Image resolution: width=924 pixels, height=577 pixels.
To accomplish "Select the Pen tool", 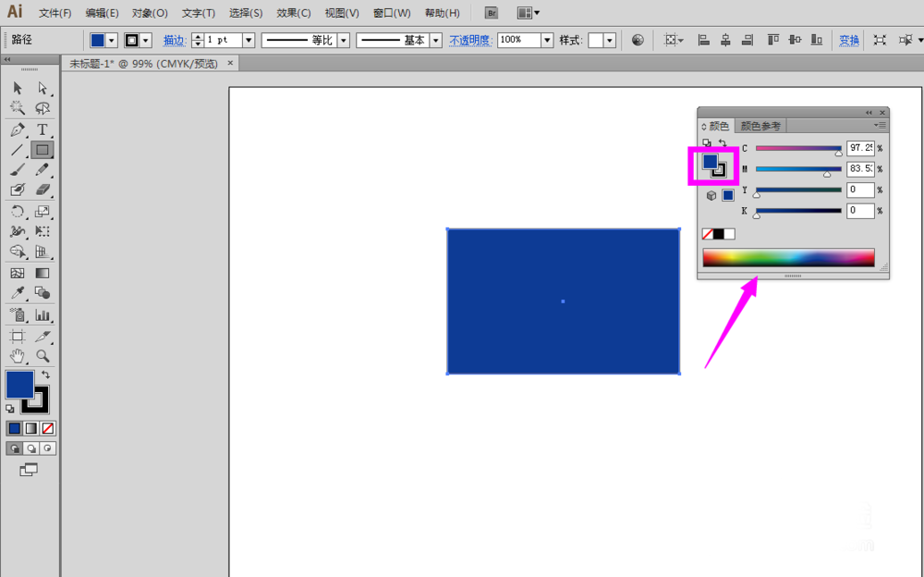I will point(17,129).
